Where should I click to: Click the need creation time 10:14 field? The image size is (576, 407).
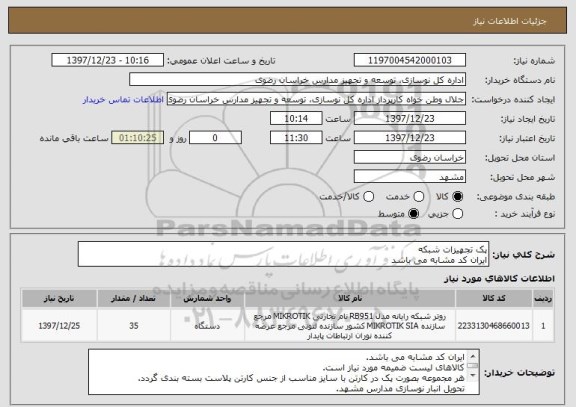[x=296, y=119]
